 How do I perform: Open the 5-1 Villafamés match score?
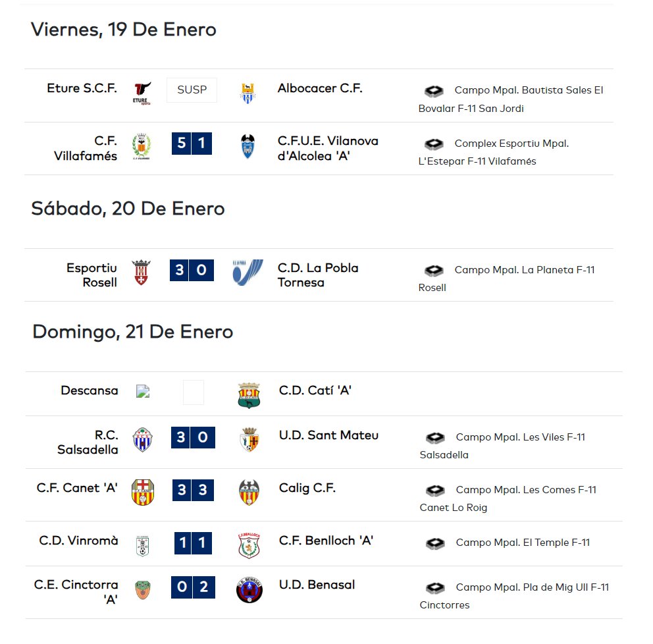point(192,144)
